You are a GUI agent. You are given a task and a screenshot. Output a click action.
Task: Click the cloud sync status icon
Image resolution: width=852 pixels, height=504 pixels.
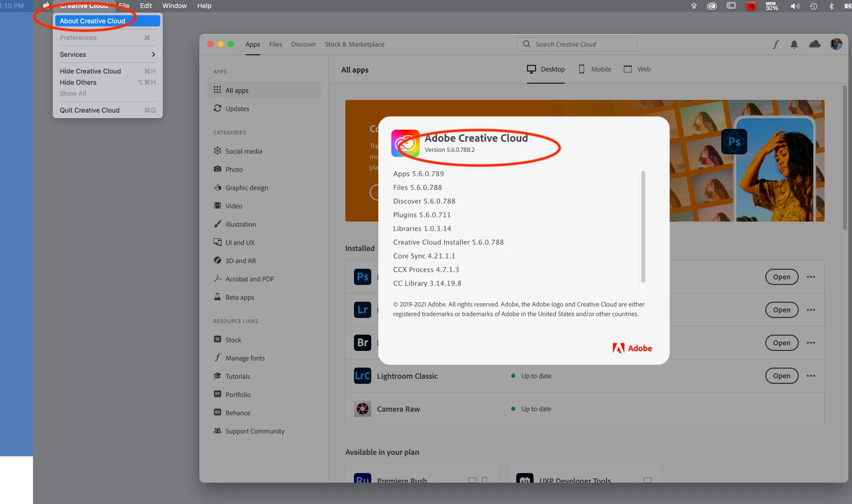coord(814,44)
